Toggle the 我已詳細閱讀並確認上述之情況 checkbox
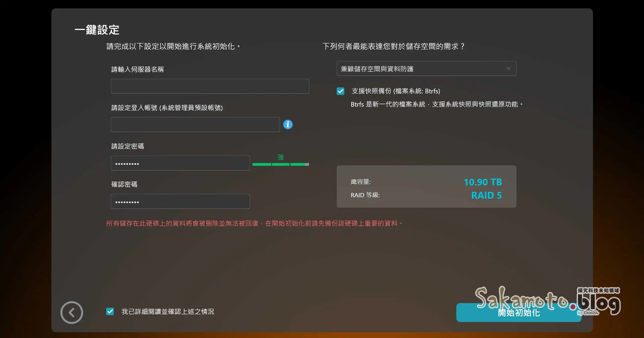Viewport: 644px width, 338px height. pyautogui.click(x=110, y=311)
